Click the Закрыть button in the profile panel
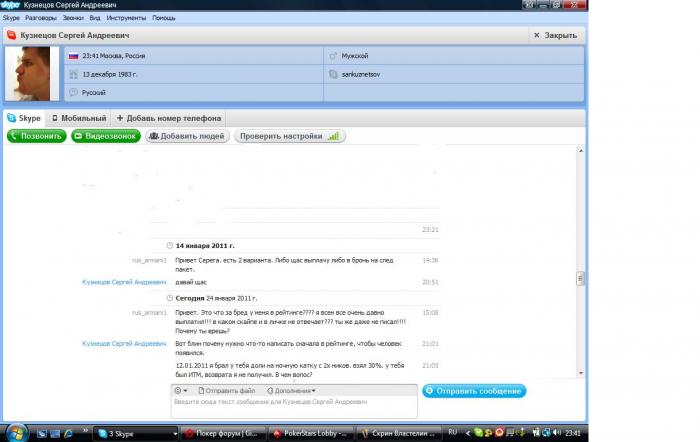The width and height of the screenshot is (700, 442). [556, 35]
